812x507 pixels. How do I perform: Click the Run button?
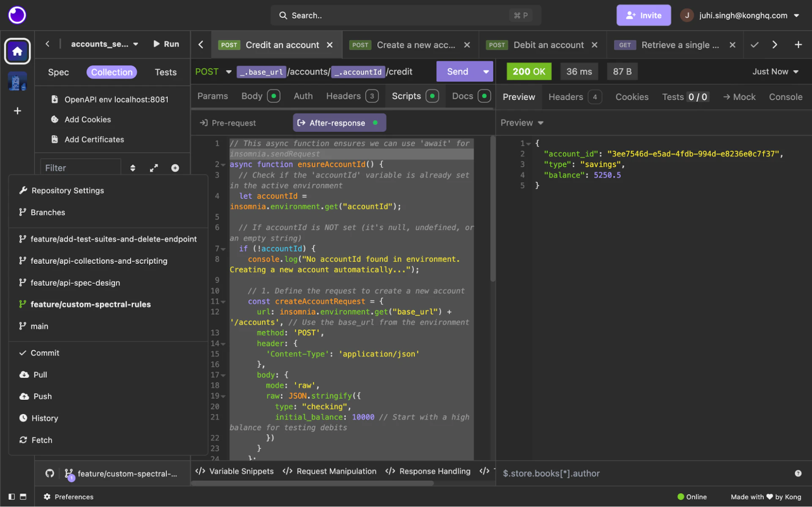(x=166, y=44)
